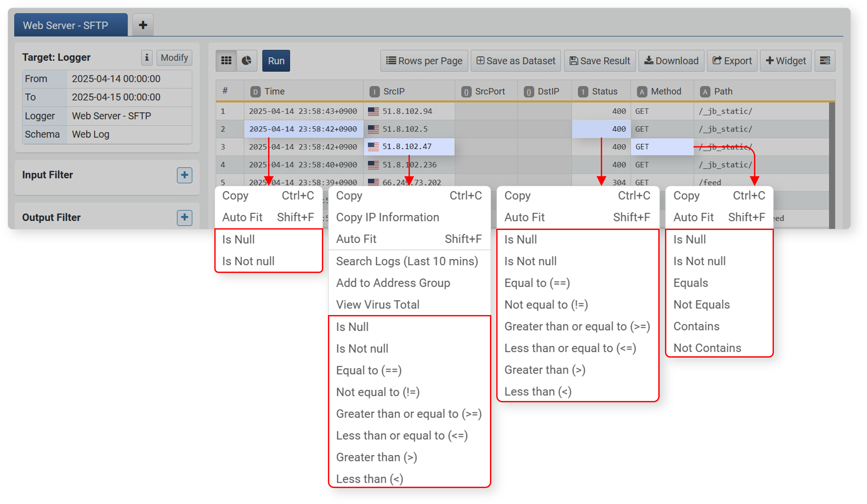Screen dimensions: 867x504
Task: Select the Web Server - SFTP tab
Action: tap(70, 25)
